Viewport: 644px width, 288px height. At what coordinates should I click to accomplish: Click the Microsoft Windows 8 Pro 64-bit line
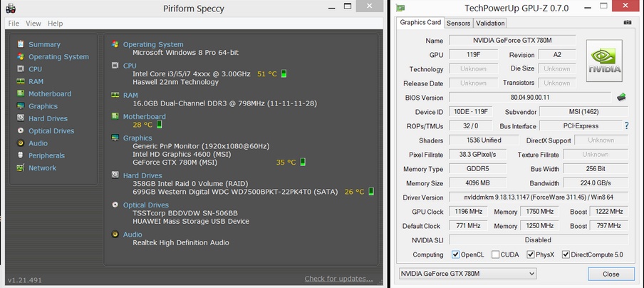[186, 53]
